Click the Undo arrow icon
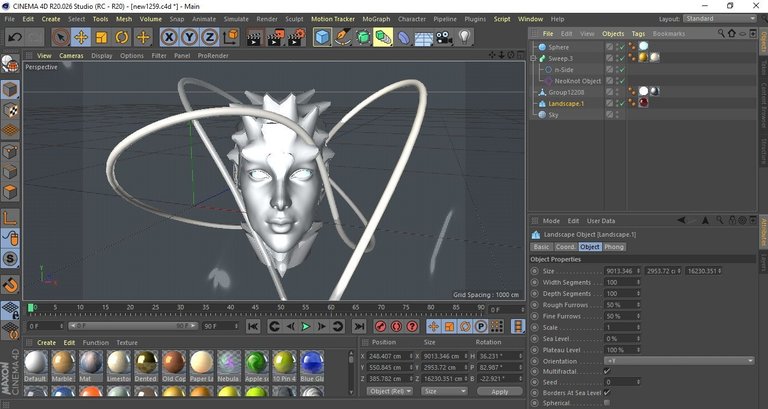The image size is (768, 409). (15, 37)
